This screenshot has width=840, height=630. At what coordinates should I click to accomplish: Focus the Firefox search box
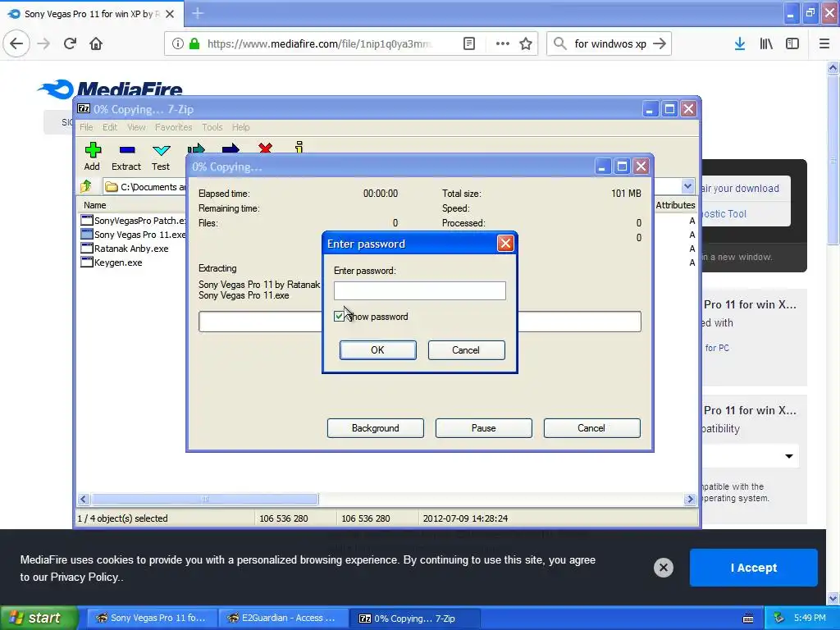[609, 43]
